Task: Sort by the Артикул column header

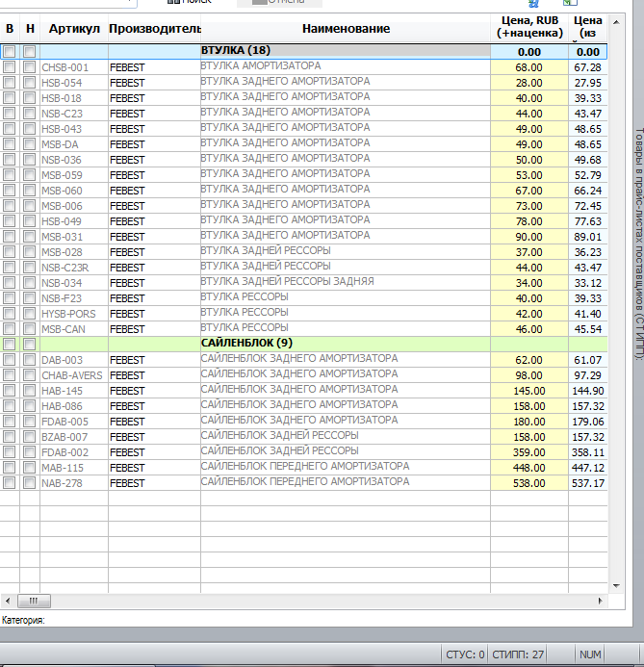Action: click(74, 29)
